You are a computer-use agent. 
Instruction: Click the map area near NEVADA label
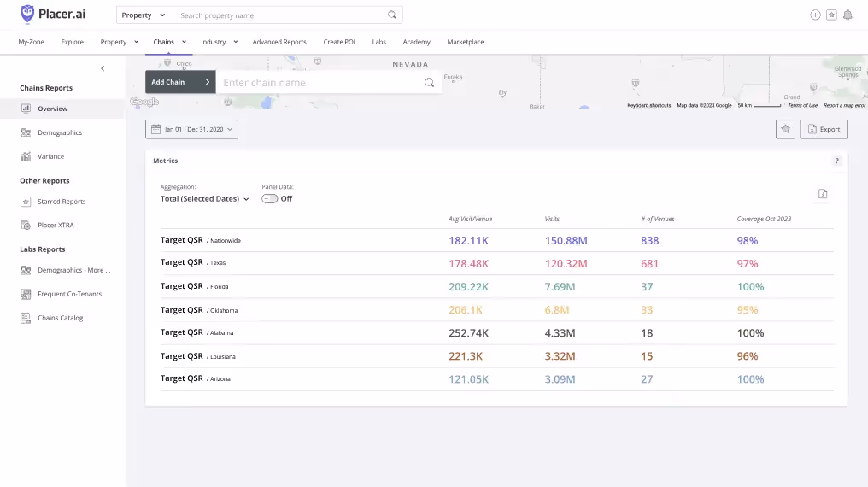[410, 64]
